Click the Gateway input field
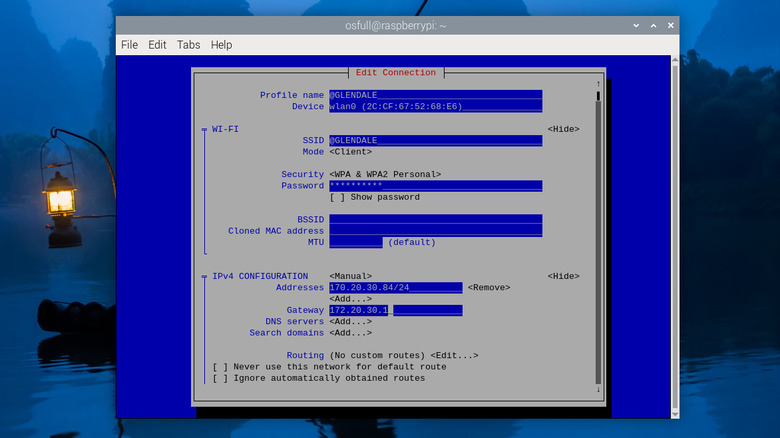This screenshot has height=438, width=780. pos(395,310)
